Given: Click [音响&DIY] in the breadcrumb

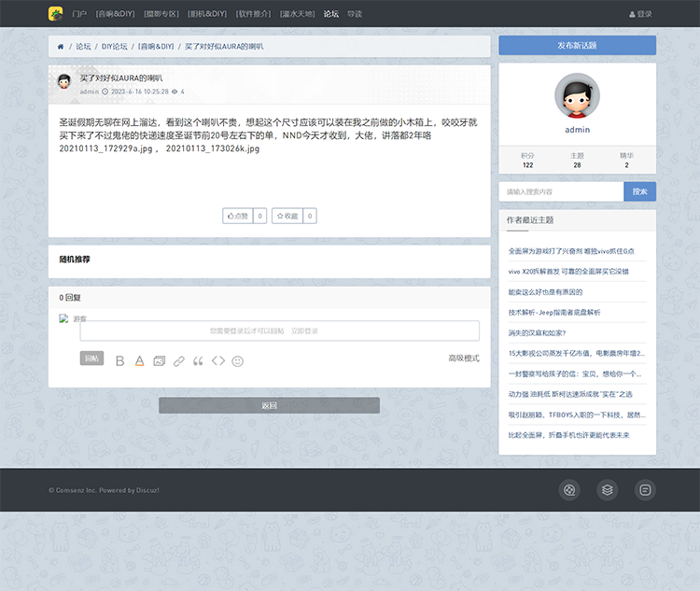Looking at the screenshot, I should [156, 47].
